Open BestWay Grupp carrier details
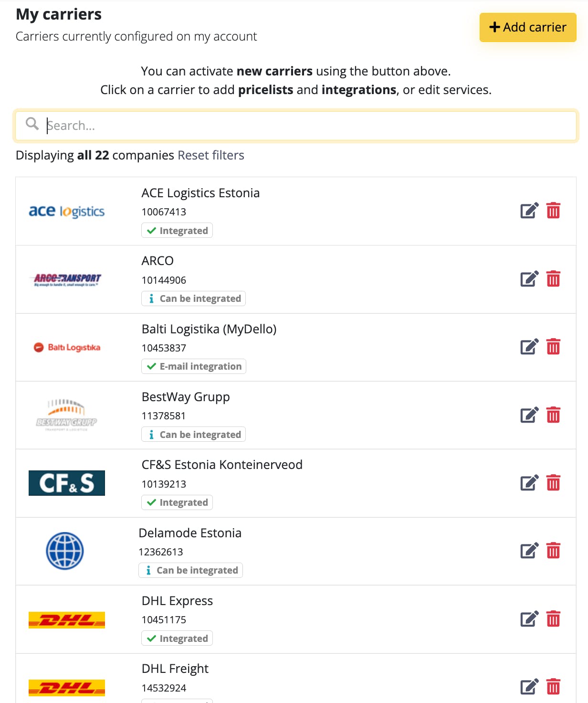Viewport: 588px width, 703px height. point(186,397)
